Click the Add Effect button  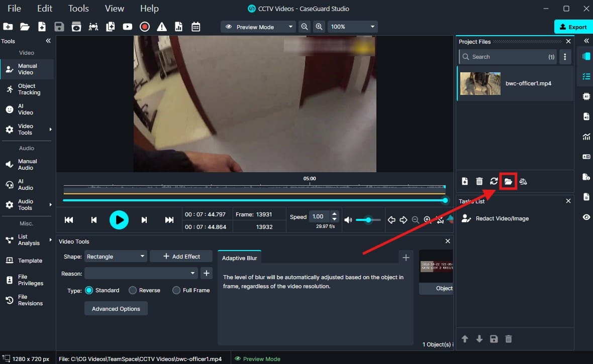click(x=181, y=257)
